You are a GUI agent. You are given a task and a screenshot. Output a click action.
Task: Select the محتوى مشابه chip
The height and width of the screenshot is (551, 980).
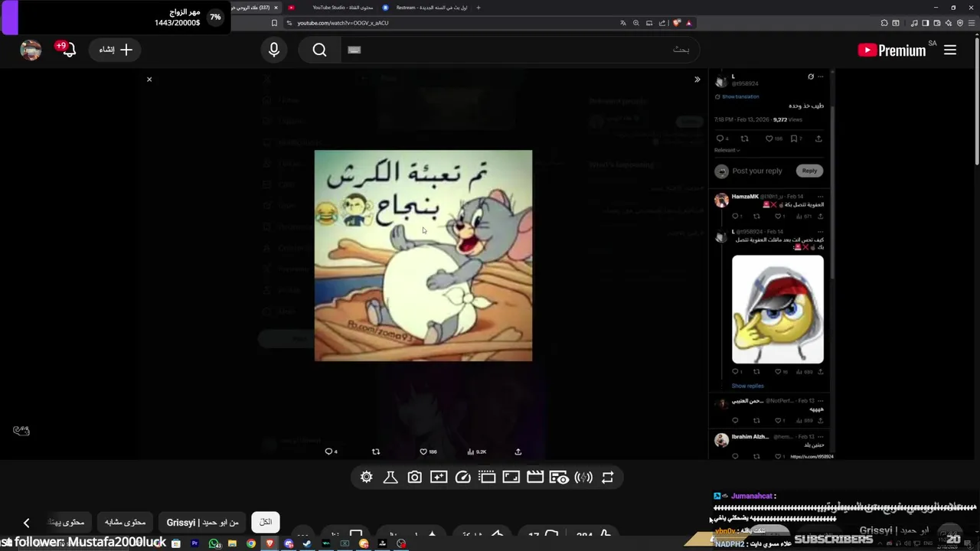tap(125, 522)
